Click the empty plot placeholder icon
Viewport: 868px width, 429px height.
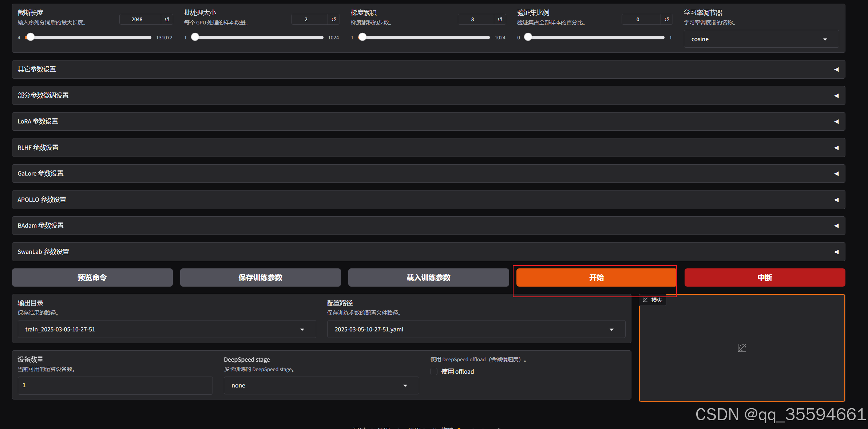click(x=742, y=348)
